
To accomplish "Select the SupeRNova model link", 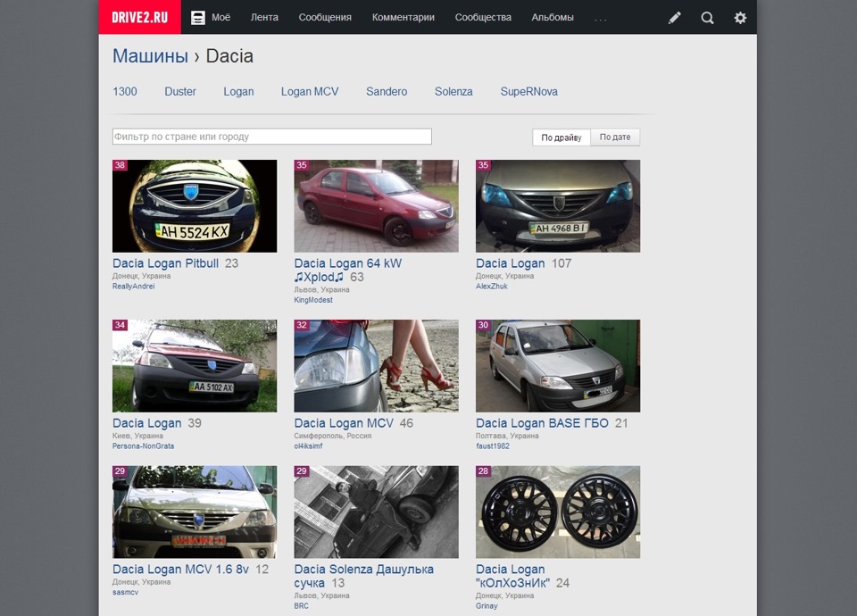I will tap(529, 91).
